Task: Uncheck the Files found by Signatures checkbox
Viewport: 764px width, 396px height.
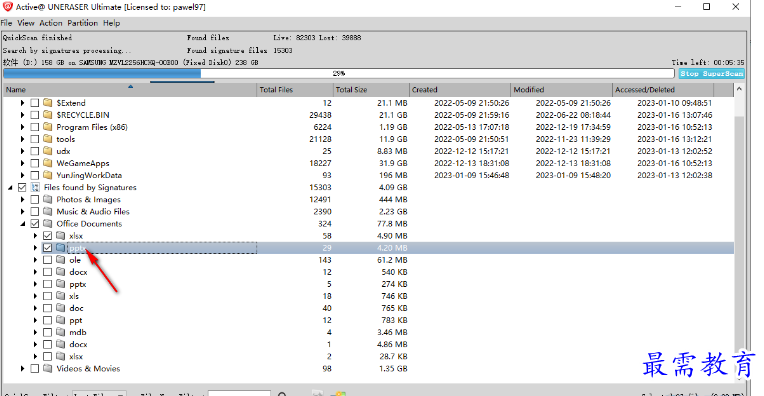Action: 22,187
